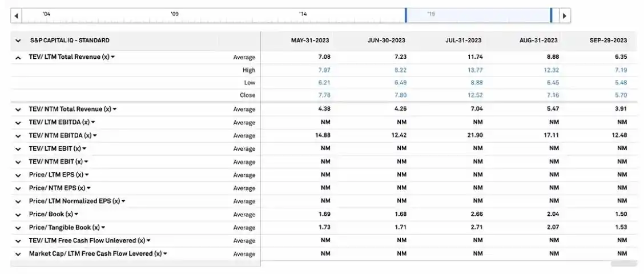Screen dimensions: 644x274
Task: Expand the TEV/ LTM EBITDA row
Action: point(18,123)
